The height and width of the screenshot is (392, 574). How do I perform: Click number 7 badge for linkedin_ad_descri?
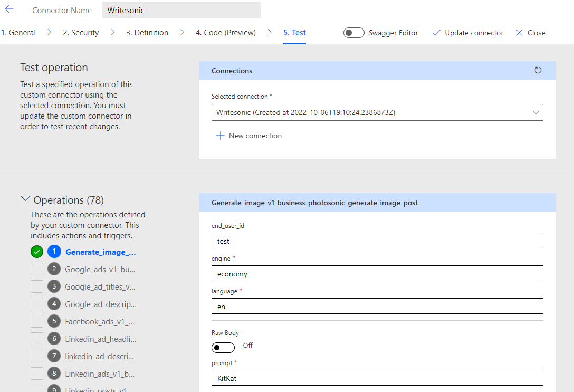click(54, 356)
